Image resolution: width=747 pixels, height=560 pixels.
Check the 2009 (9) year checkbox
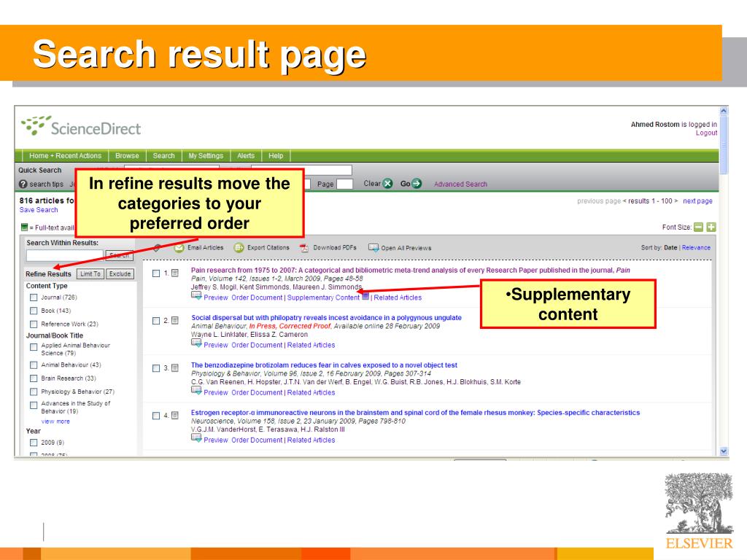coord(34,443)
